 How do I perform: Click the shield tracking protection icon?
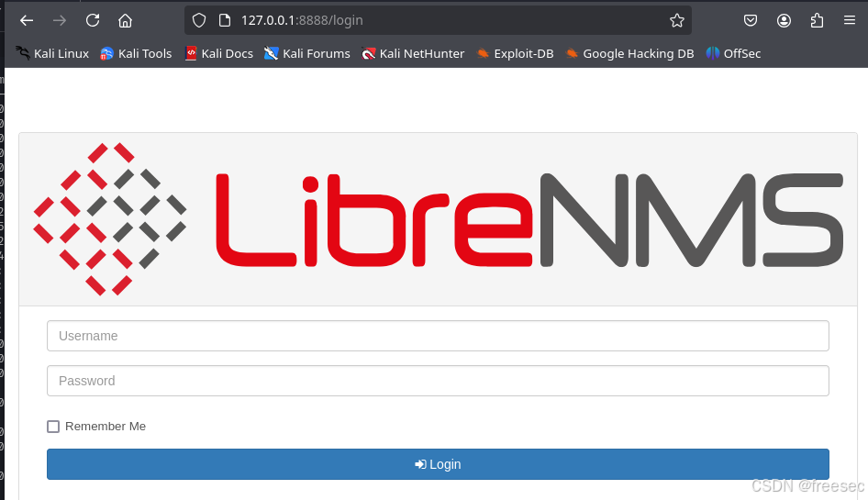coord(199,20)
